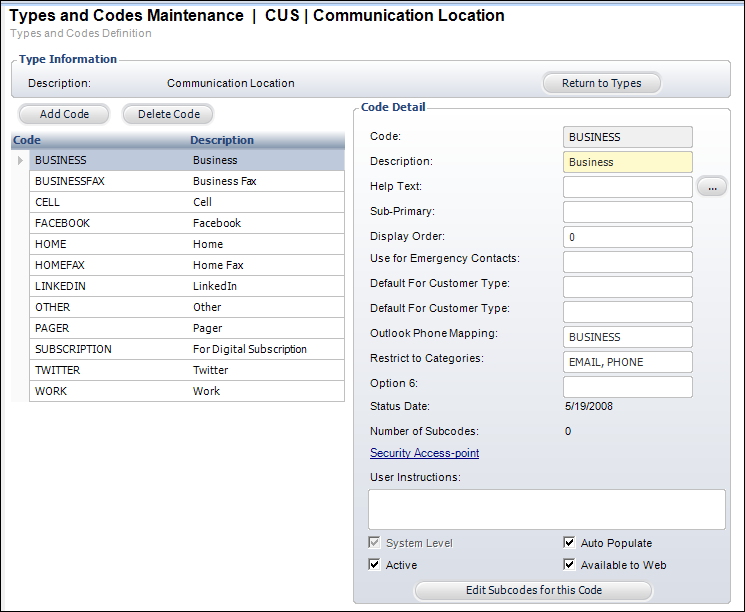The height and width of the screenshot is (612, 745).
Task: Uncheck the Auto Populate checkbox
Action: coord(569,543)
